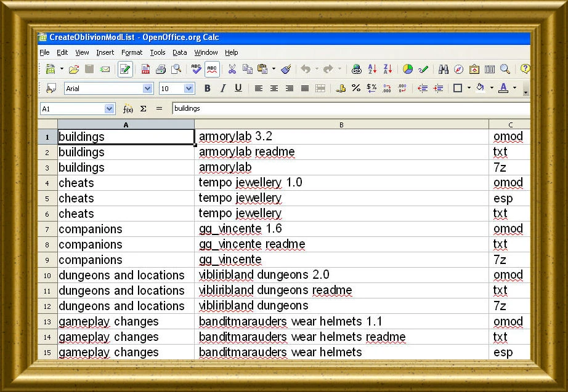Viewport: 568px width, 392px height.
Task: Copy the selected cell
Action: click(248, 69)
